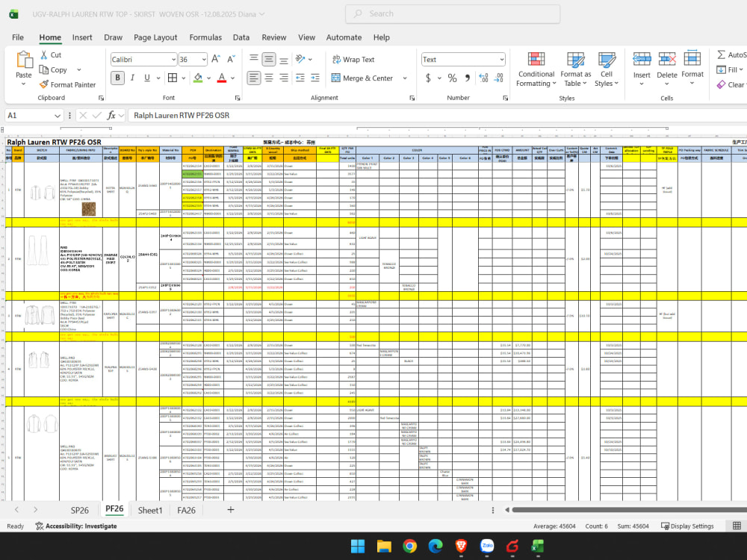
Task: Click the AutoSum sigma icon
Action: tap(722, 55)
